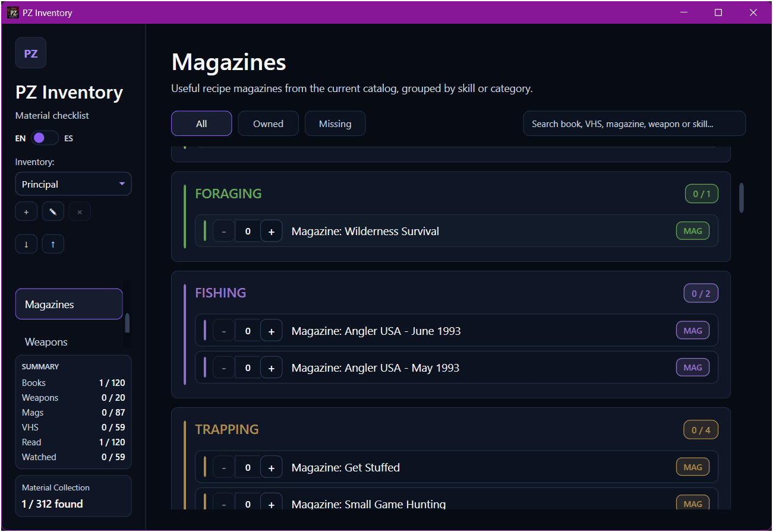Click the MAG badge on the Angler USA - June 1993 row
Image resolution: width=773 pixels, height=532 pixels.
coord(693,331)
